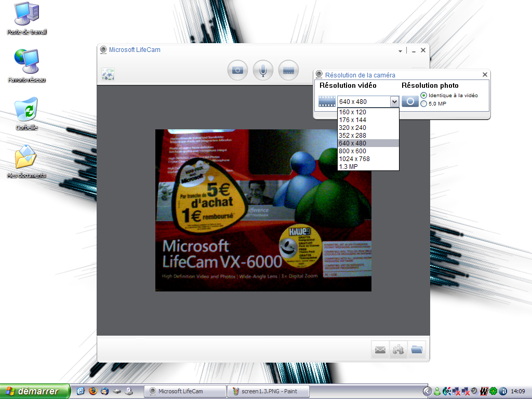Image resolution: width=532 pixels, height=399 pixels.
Task: Click the green Messenger tray icon
Action: point(437,392)
